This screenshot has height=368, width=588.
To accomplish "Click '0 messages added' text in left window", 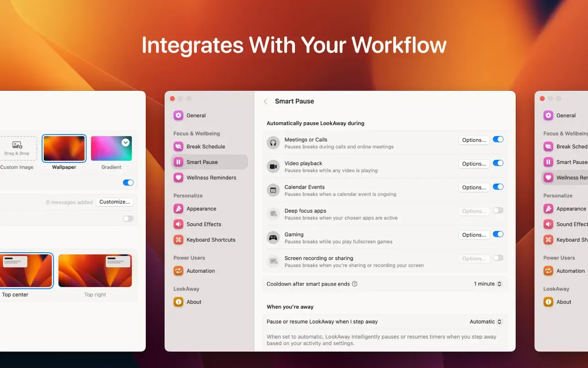I will (x=69, y=202).
